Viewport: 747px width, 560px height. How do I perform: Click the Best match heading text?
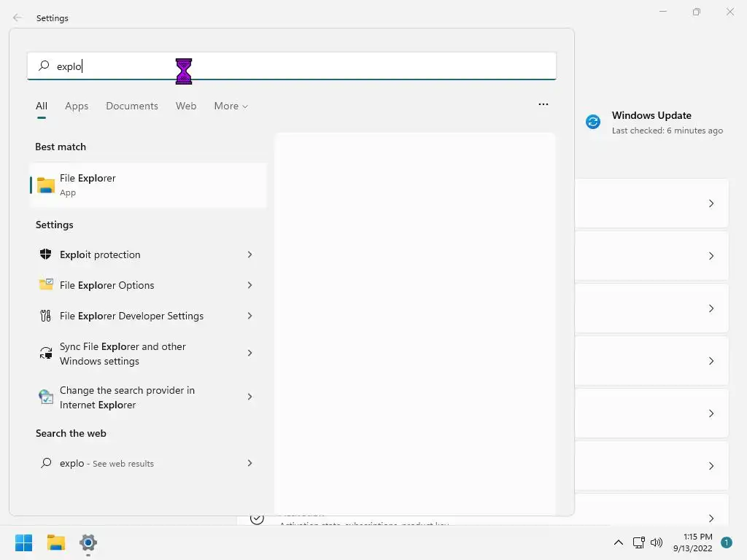coord(61,147)
